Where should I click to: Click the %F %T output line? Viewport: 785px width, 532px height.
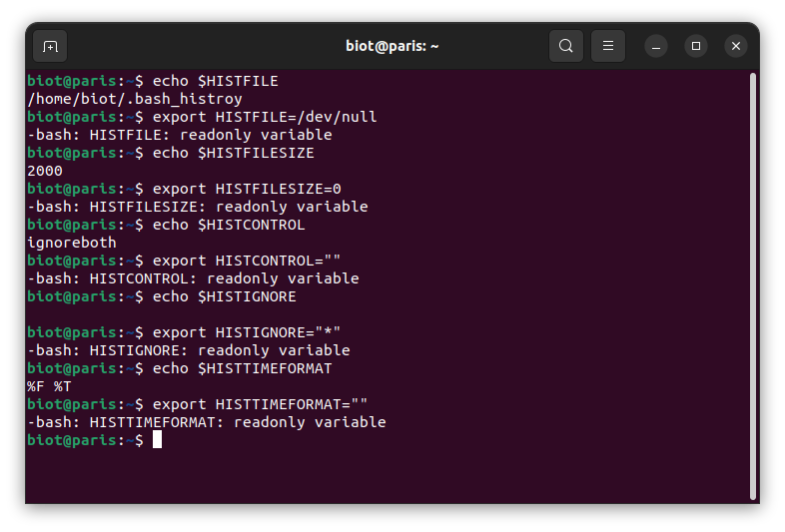tap(49, 386)
